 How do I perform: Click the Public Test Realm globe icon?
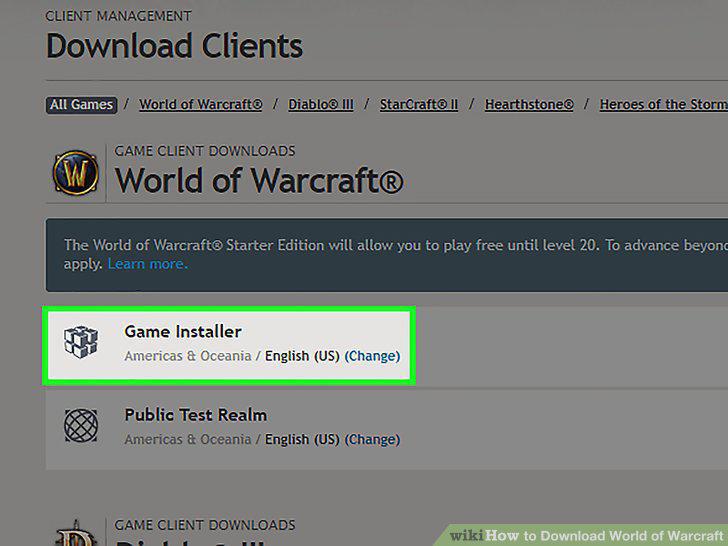(81, 425)
